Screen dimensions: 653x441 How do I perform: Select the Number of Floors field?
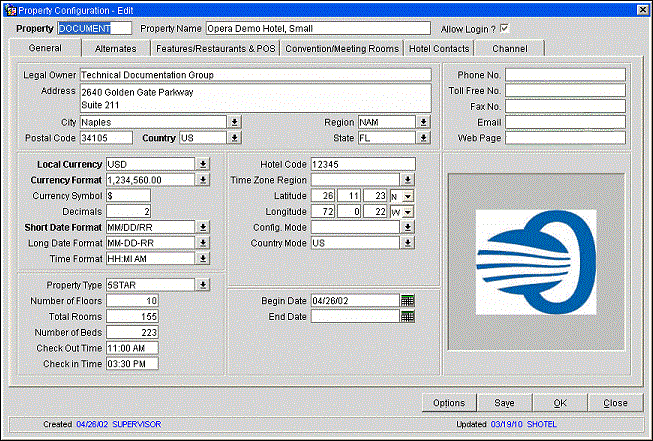[133, 300]
